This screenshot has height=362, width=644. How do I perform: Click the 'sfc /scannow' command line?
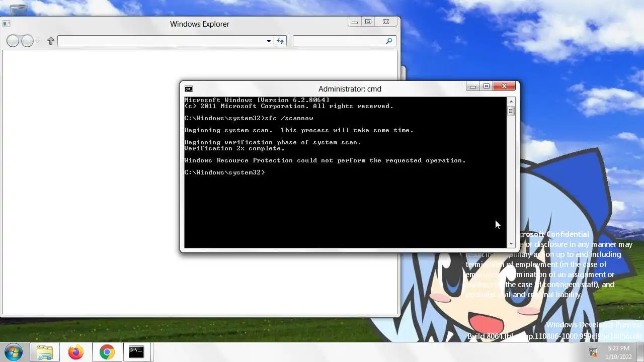click(x=249, y=118)
